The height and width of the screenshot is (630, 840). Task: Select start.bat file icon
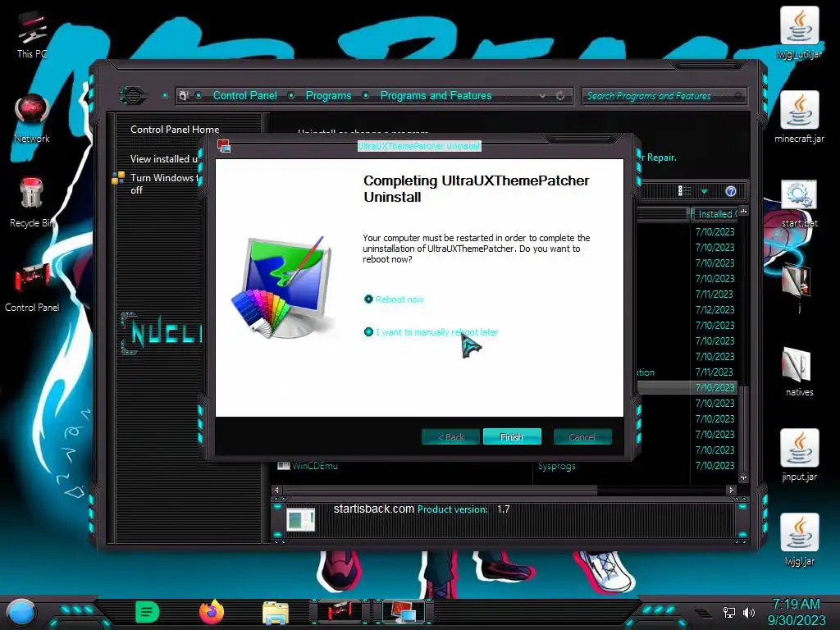coord(799,203)
